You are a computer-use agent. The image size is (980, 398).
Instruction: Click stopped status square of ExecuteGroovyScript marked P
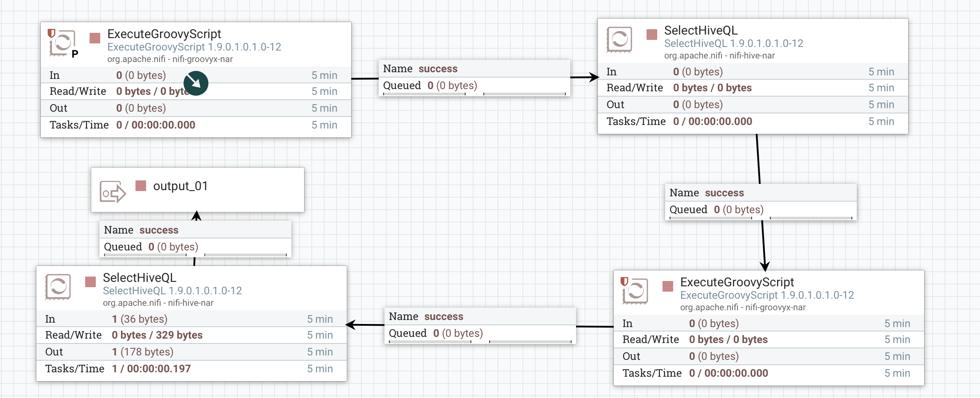click(95, 38)
